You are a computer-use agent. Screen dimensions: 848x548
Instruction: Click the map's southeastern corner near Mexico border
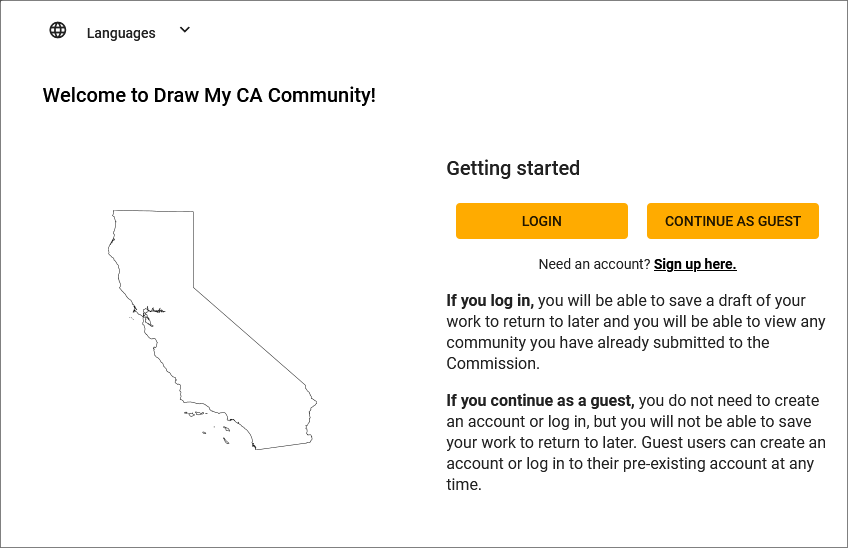[x=309, y=443]
